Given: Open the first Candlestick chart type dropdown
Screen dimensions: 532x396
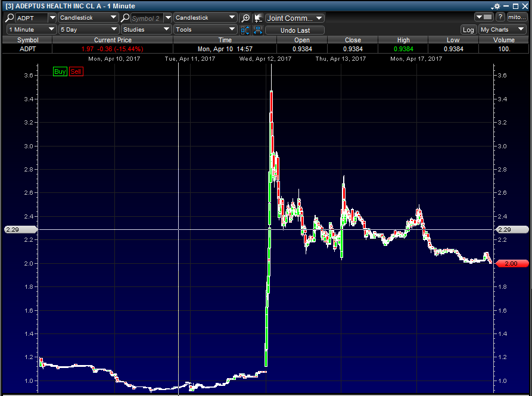Looking at the screenshot, I should pyautogui.click(x=88, y=18).
